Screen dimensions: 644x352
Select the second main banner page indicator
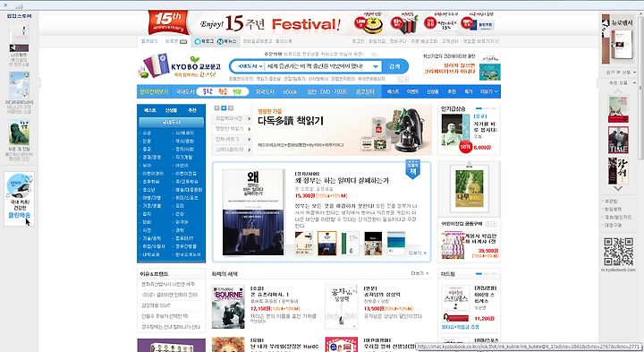pos(224,107)
